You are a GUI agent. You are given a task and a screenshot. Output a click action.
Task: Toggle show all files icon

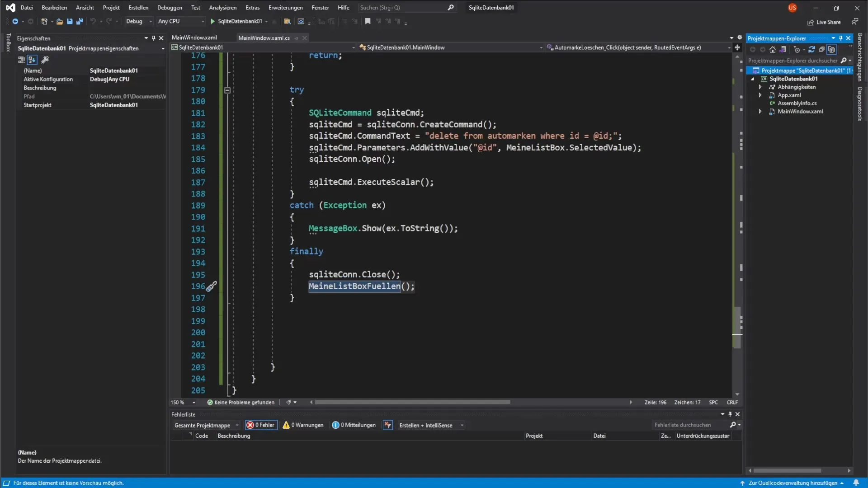[x=832, y=50]
